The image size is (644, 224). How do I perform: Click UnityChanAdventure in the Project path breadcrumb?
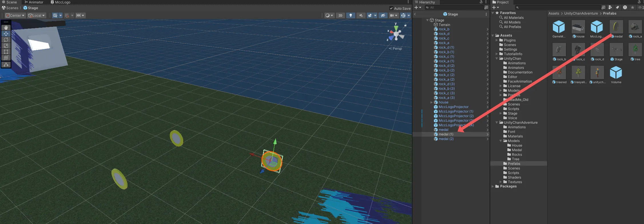point(581,13)
